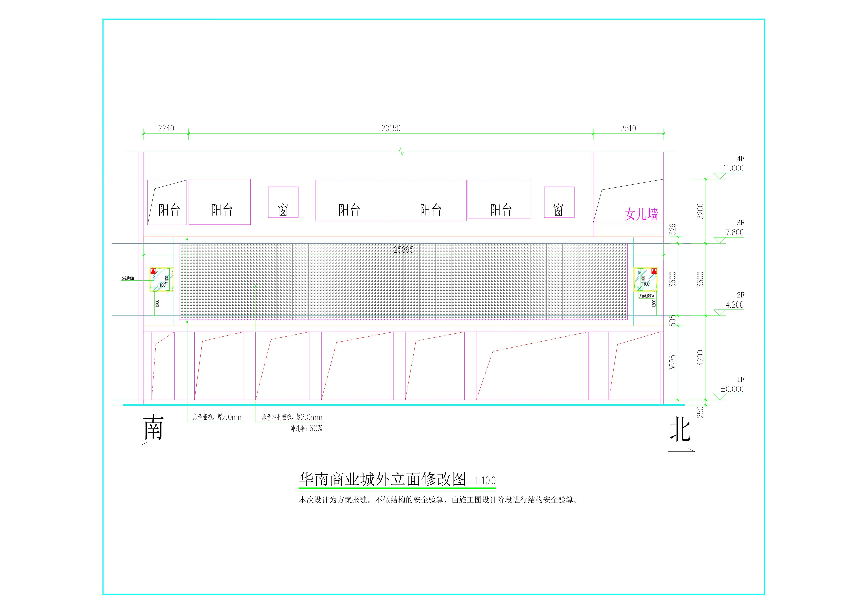Select the 1:100 scale text

click(485, 481)
